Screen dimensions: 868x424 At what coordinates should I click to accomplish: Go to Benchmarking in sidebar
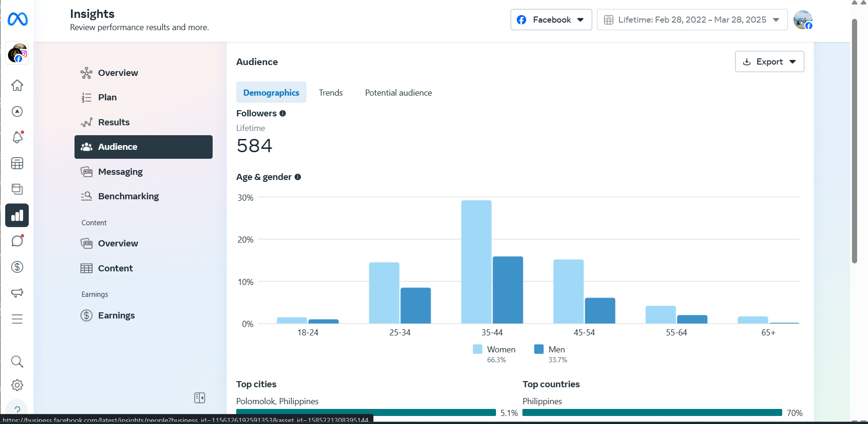point(128,196)
